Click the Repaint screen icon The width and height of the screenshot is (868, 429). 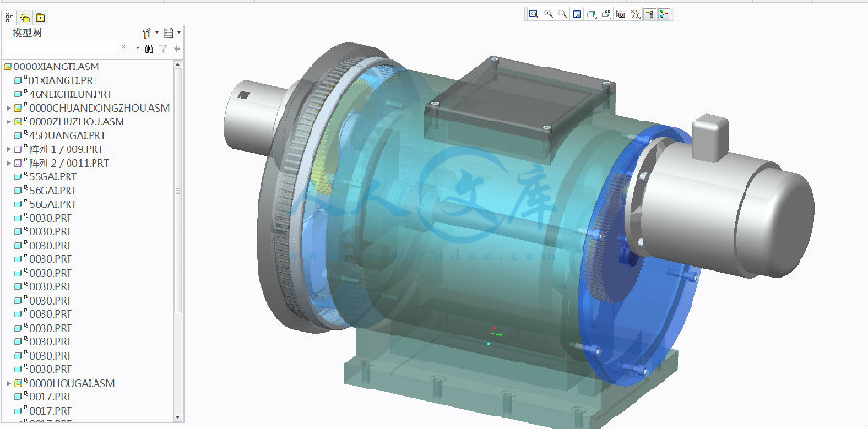click(x=577, y=14)
